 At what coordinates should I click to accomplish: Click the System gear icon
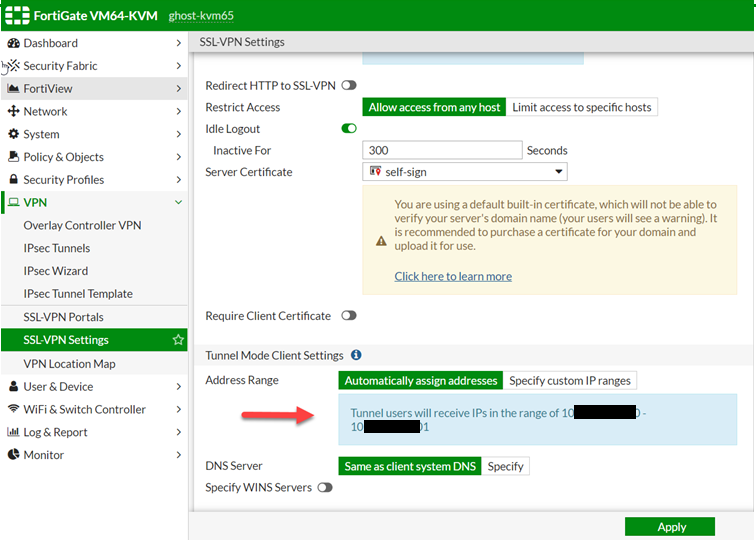(x=14, y=134)
